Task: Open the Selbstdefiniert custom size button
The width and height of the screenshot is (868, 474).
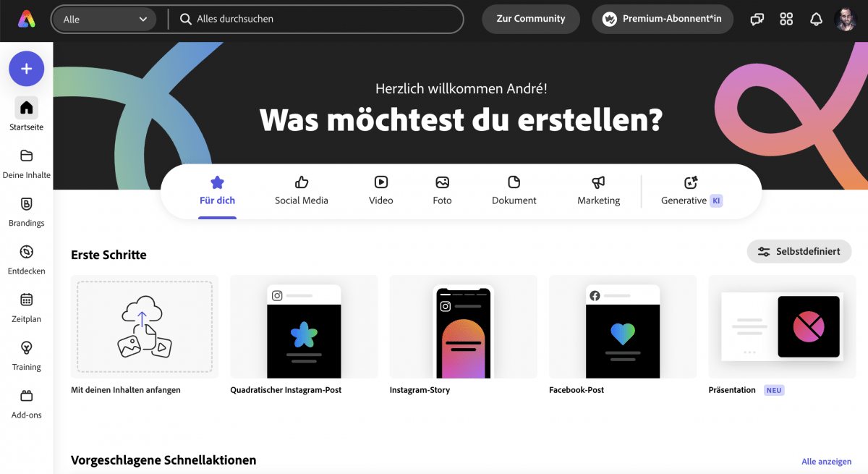Action: pyautogui.click(x=799, y=252)
